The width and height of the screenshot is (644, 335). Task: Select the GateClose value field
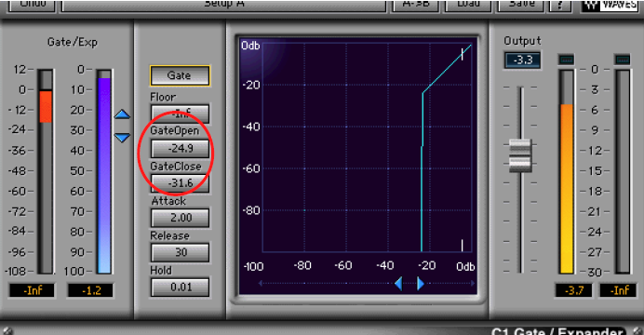(x=180, y=183)
